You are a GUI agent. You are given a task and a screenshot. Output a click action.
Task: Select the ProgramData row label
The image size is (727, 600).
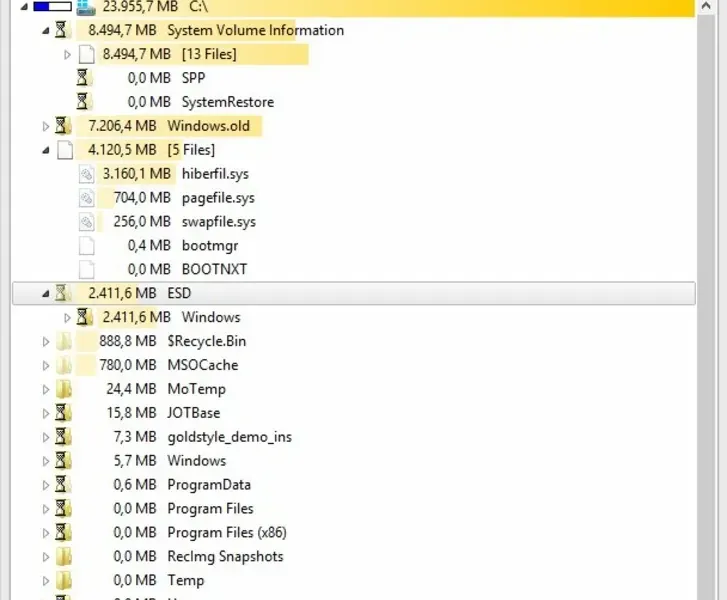tap(209, 485)
